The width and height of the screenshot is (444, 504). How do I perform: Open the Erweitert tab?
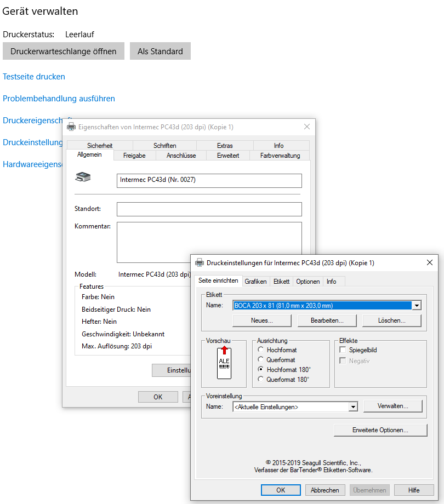tap(228, 156)
